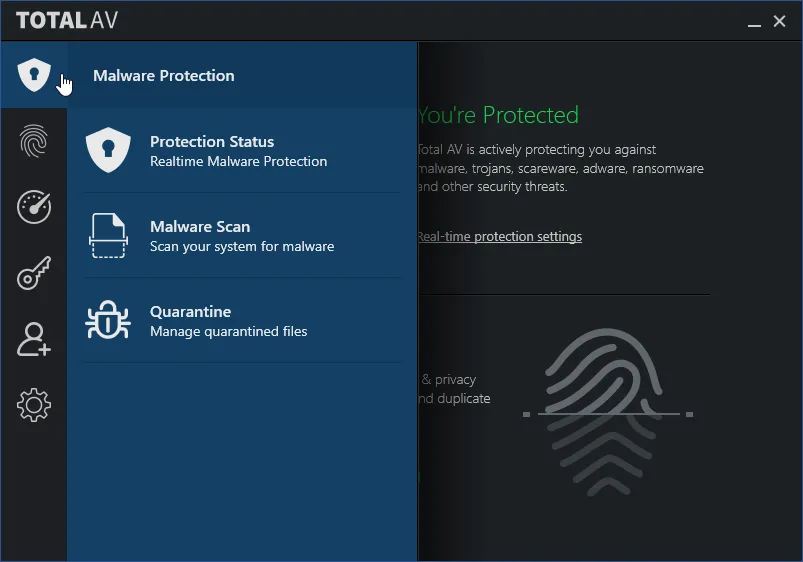Select the Quarantine bug icon
Image resolution: width=803 pixels, height=562 pixels.
click(x=108, y=320)
